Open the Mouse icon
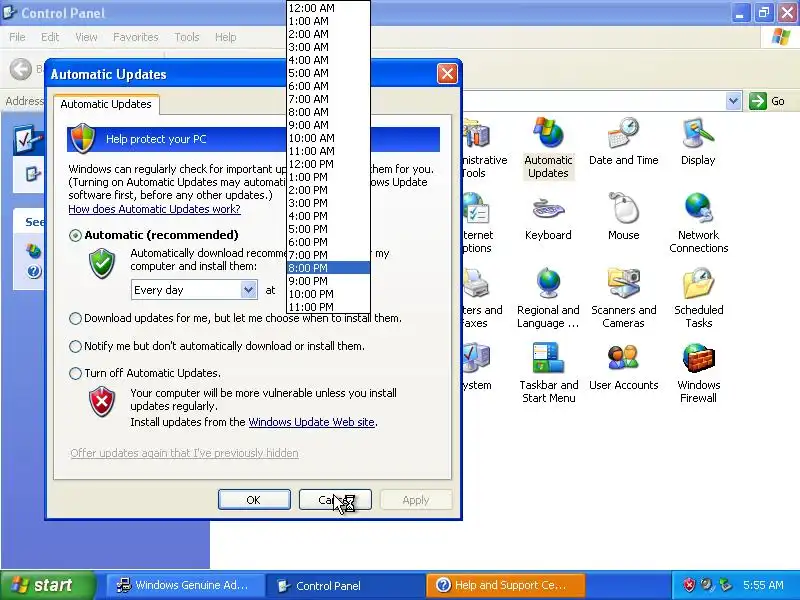Image resolution: width=800 pixels, height=600 pixels. tap(623, 216)
